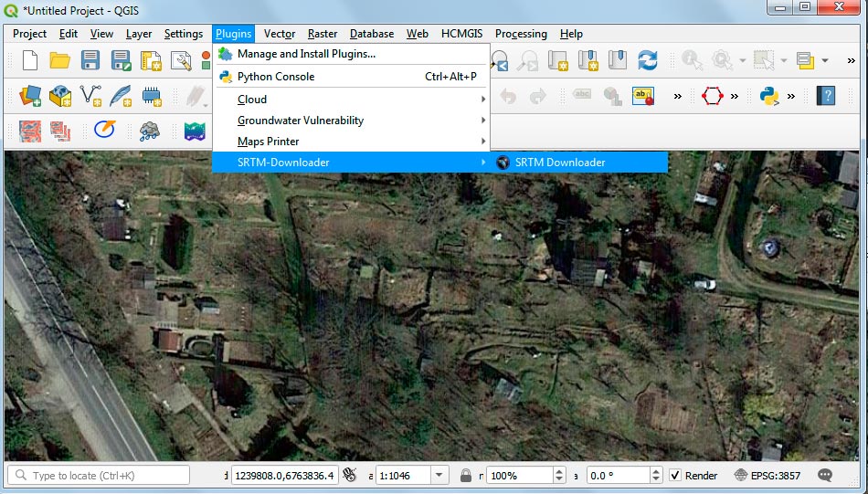Open the Processing menu
This screenshot has height=494, width=868.
pyautogui.click(x=521, y=34)
